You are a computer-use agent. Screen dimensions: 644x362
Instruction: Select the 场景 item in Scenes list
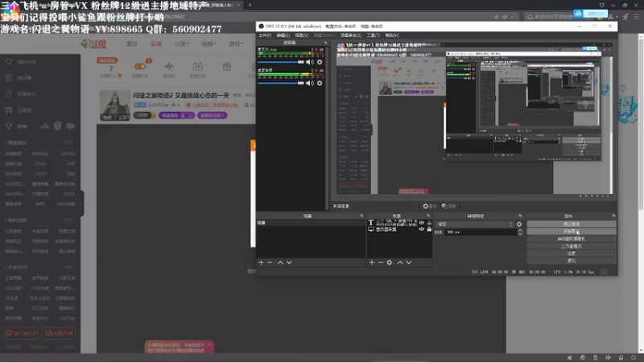click(310, 223)
